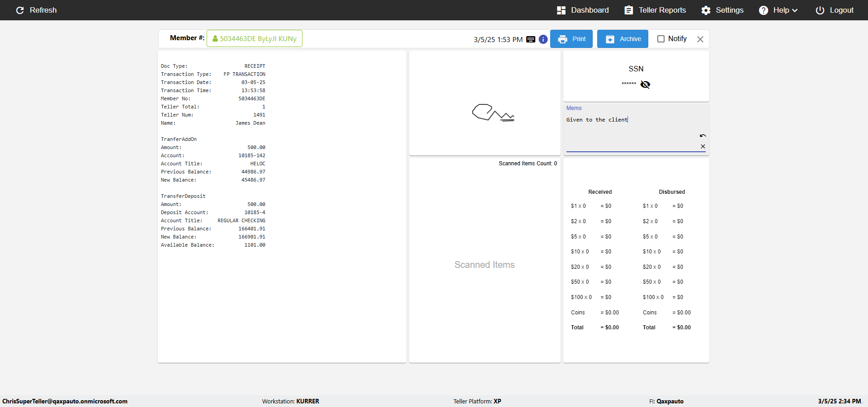Click the TransferDeposit section heading
The image size is (868, 407).
coord(183,196)
